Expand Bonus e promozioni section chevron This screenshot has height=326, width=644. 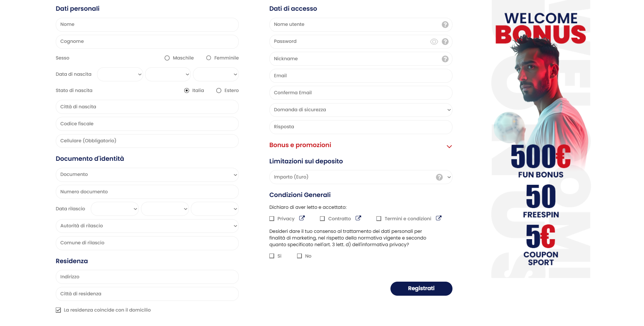click(x=449, y=147)
